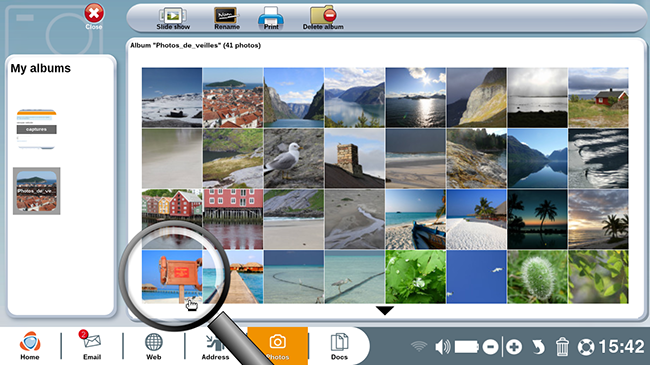650x365 pixels.
Task: Print the album photos
Action: [271, 19]
